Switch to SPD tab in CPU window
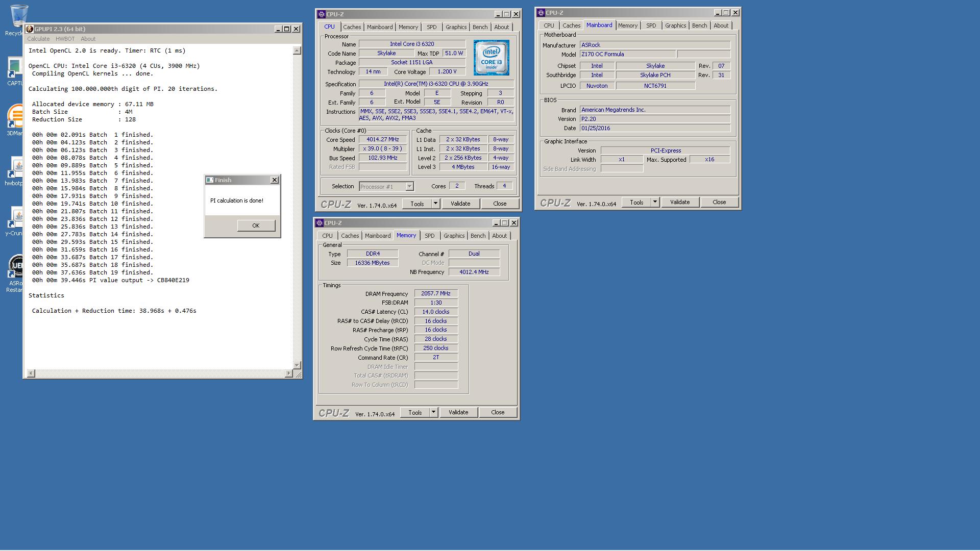 432,27
